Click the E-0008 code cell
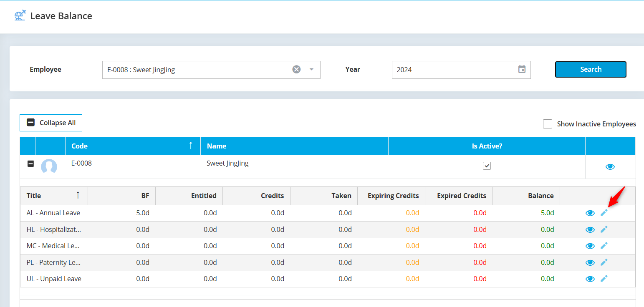 click(81, 163)
